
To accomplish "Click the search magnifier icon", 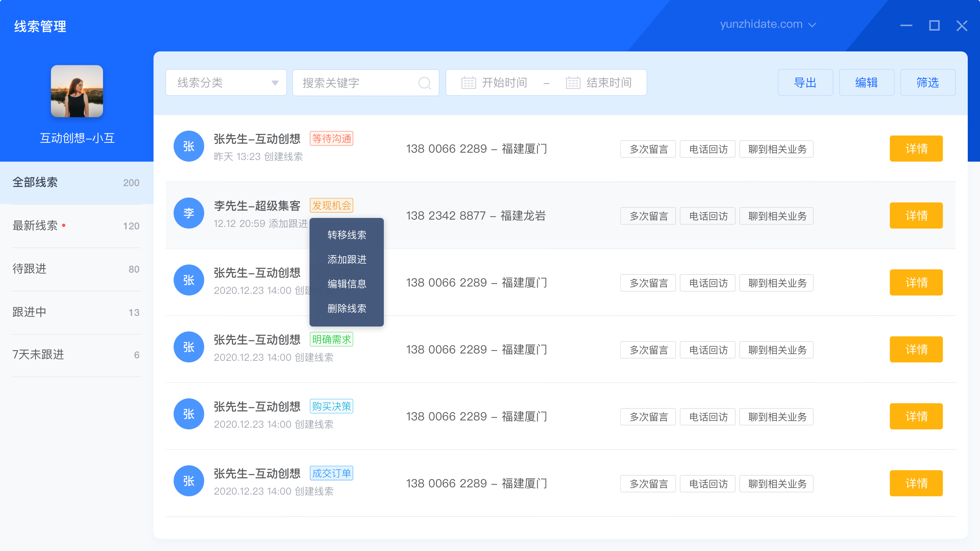I will click(x=425, y=83).
